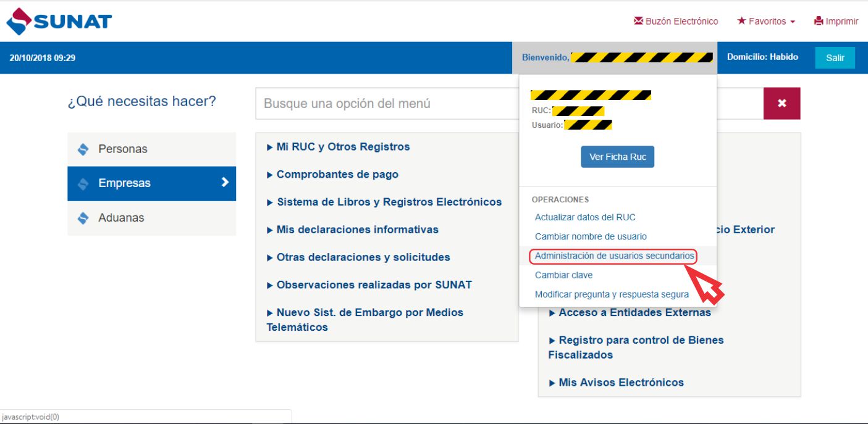Image resolution: width=868 pixels, height=424 pixels.
Task: Click the envelope icon beside Buzón Electrónico
Action: (x=639, y=21)
